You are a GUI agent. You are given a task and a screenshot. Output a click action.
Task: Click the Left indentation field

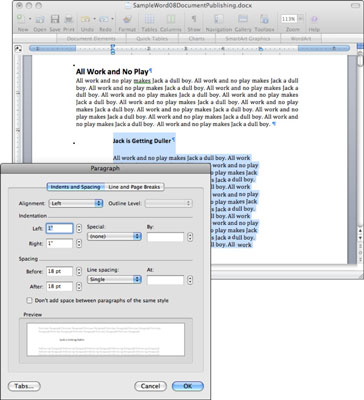59,229
